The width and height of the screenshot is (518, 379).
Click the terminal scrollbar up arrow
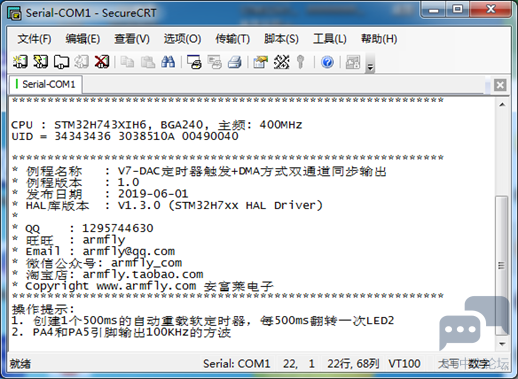(x=502, y=105)
